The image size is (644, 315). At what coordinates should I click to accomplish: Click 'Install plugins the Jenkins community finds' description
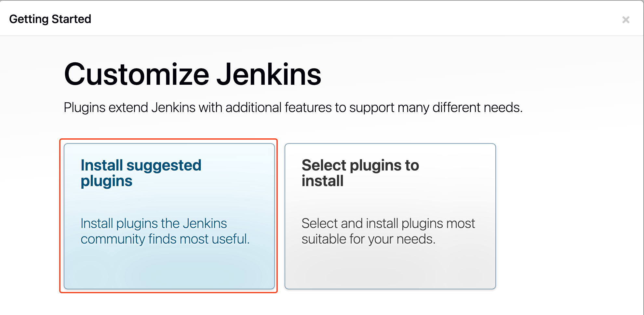point(165,231)
